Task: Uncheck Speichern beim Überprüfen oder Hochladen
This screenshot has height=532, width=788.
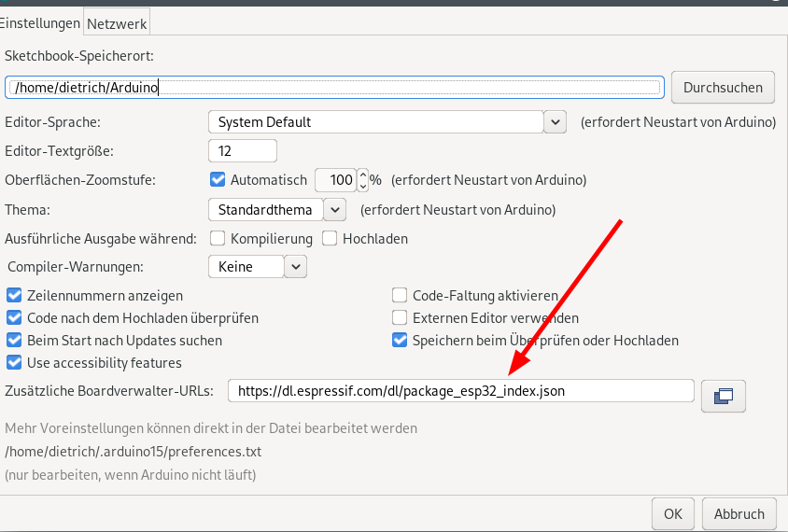Action: click(x=400, y=340)
